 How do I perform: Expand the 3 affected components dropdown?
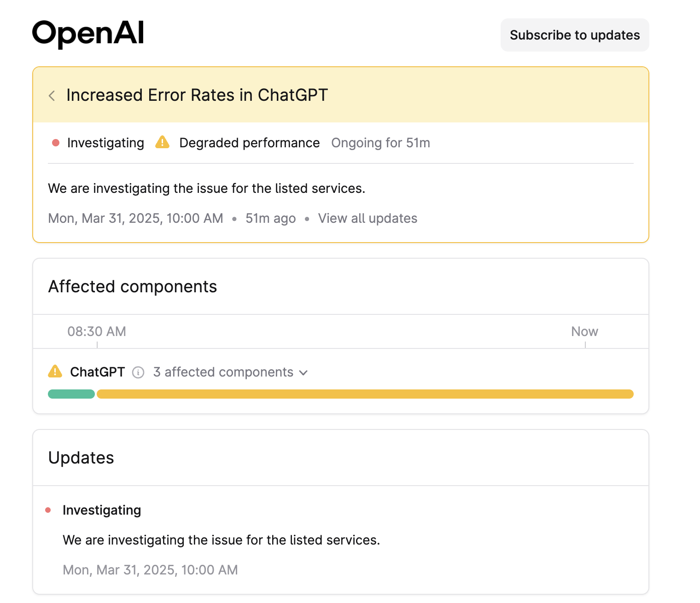coord(230,372)
